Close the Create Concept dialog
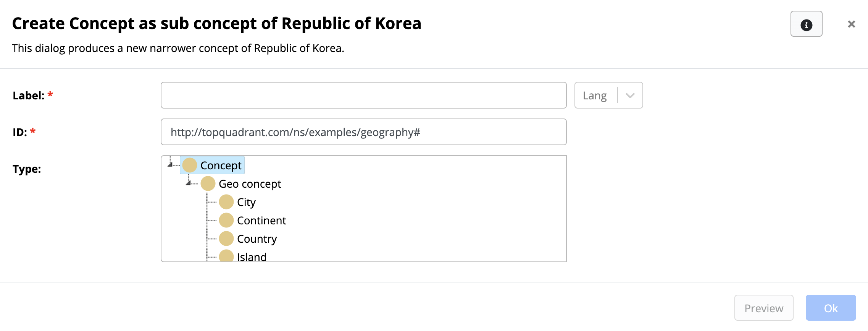Screen dimensions: 868x331 pos(851,24)
